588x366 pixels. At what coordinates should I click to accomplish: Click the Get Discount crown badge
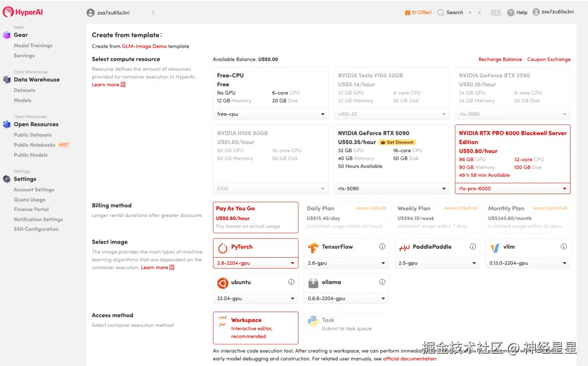(x=397, y=142)
